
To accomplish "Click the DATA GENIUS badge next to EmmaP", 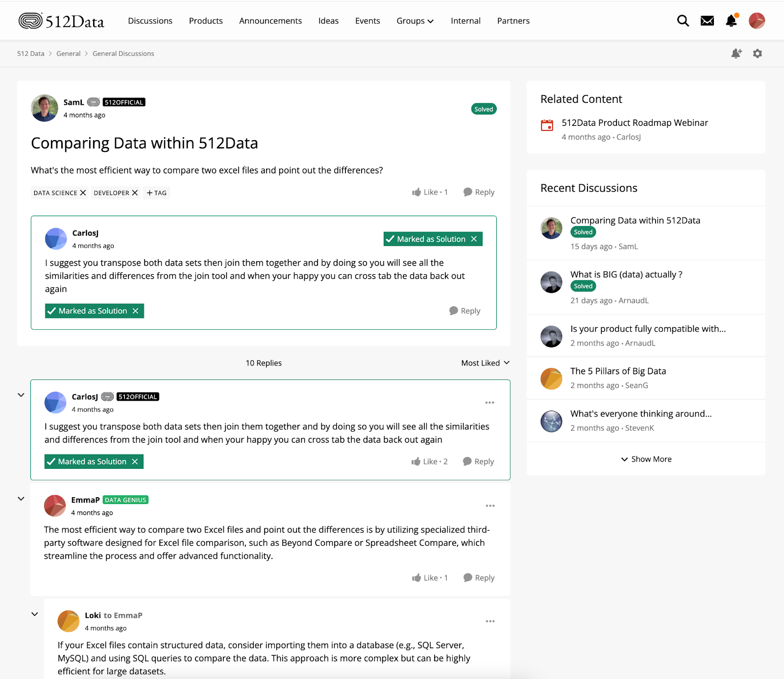I will (x=125, y=500).
